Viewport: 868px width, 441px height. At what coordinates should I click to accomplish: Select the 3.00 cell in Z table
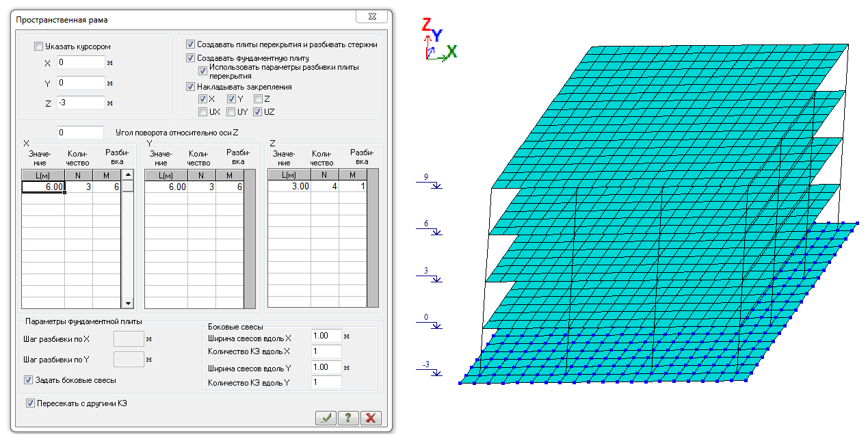[x=289, y=186]
